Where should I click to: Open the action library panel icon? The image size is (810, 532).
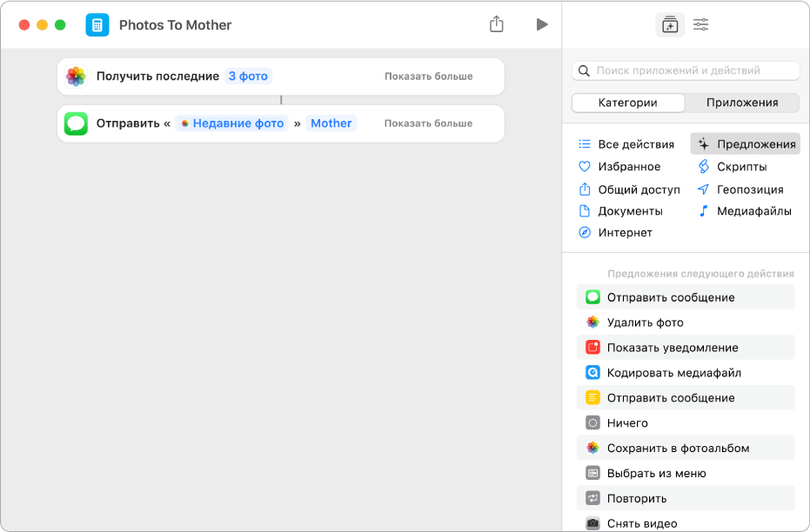(x=669, y=25)
